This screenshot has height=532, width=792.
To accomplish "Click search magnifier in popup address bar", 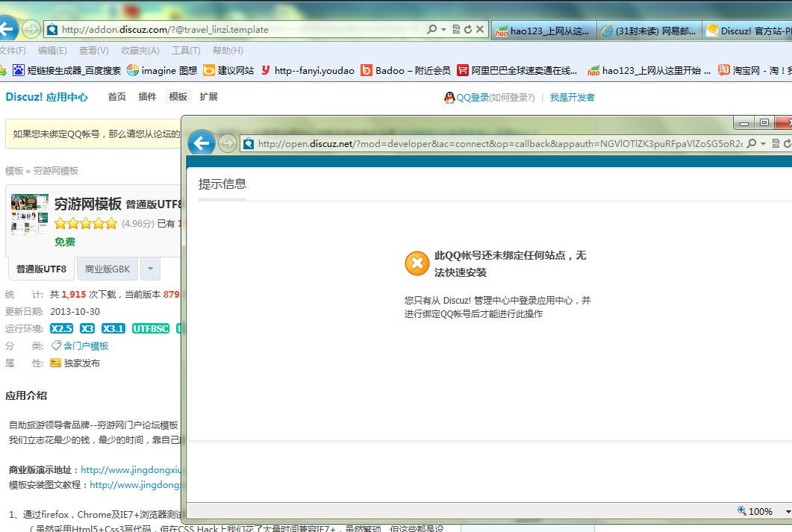I will pyautogui.click(x=752, y=144).
